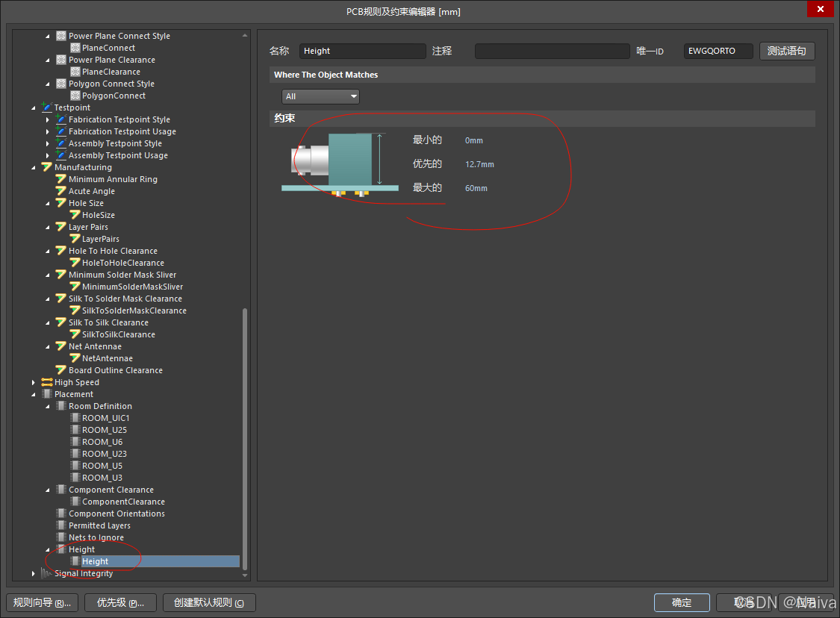
Task: Click the 唯一ID field EWGQORTO
Action: point(718,51)
